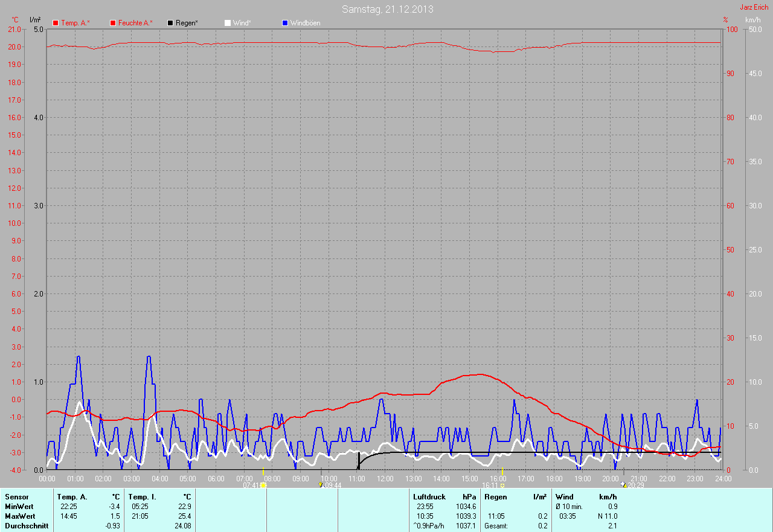Click the MaxWert row label

[20, 516]
